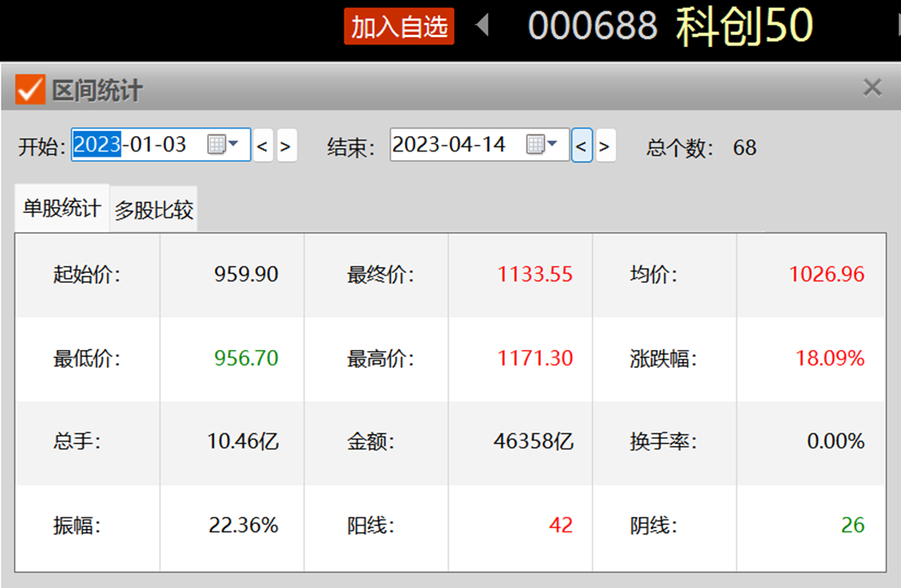Click the 加入自选 button
This screenshot has width=901, height=588.
(399, 27)
